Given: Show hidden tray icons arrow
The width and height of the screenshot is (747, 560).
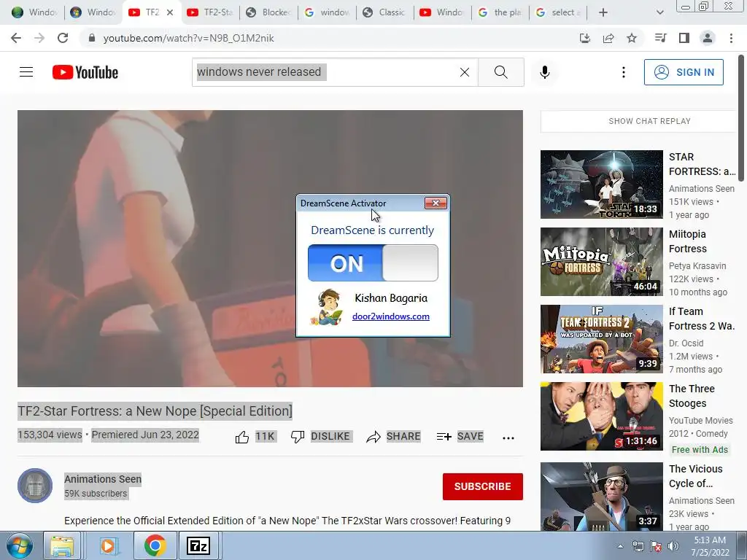Looking at the screenshot, I should point(620,546).
